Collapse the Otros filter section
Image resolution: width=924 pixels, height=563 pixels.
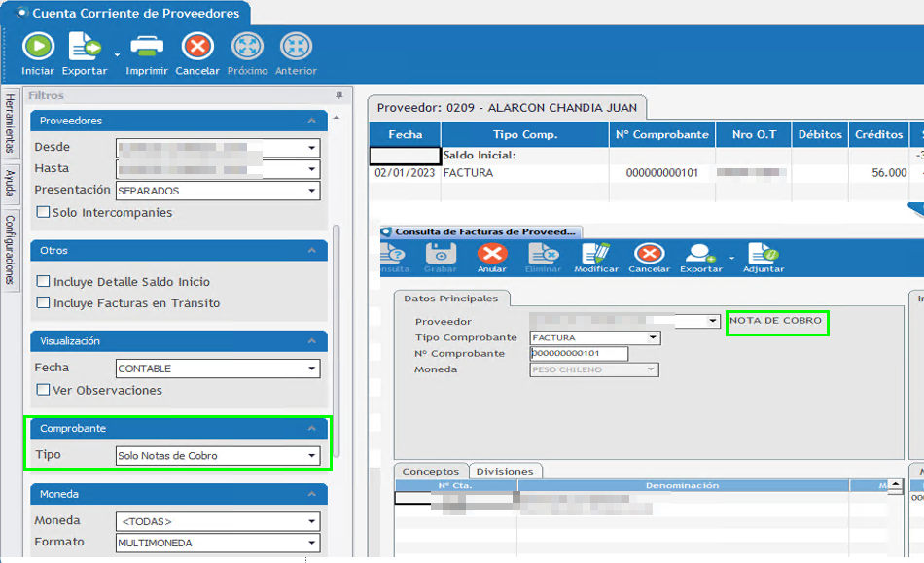pyautogui.click(x=312, y=250)
